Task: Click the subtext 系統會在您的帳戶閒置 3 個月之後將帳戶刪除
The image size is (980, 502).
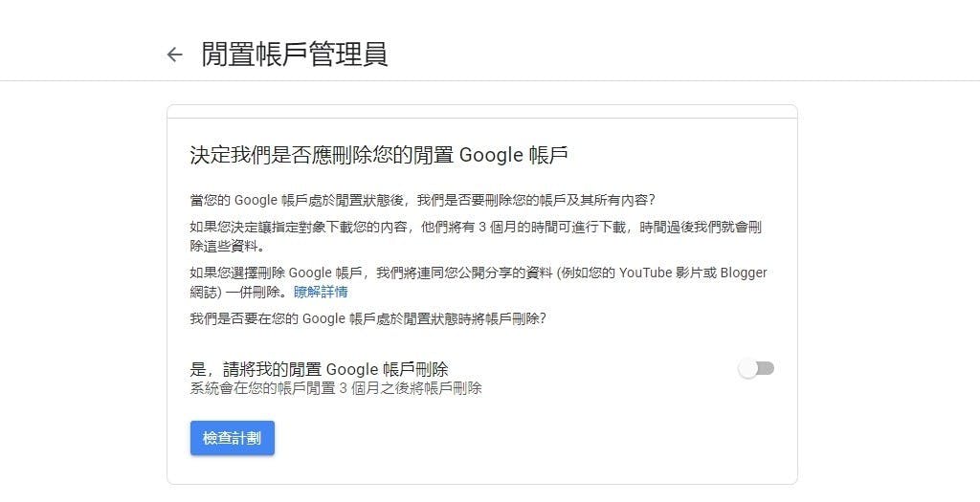Action: coord(336,388)
